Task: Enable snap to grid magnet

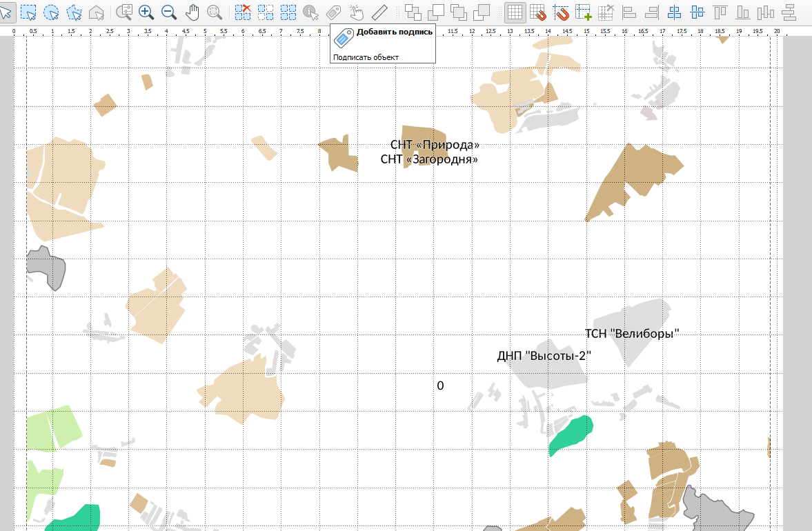Action: tap(538, 12)
